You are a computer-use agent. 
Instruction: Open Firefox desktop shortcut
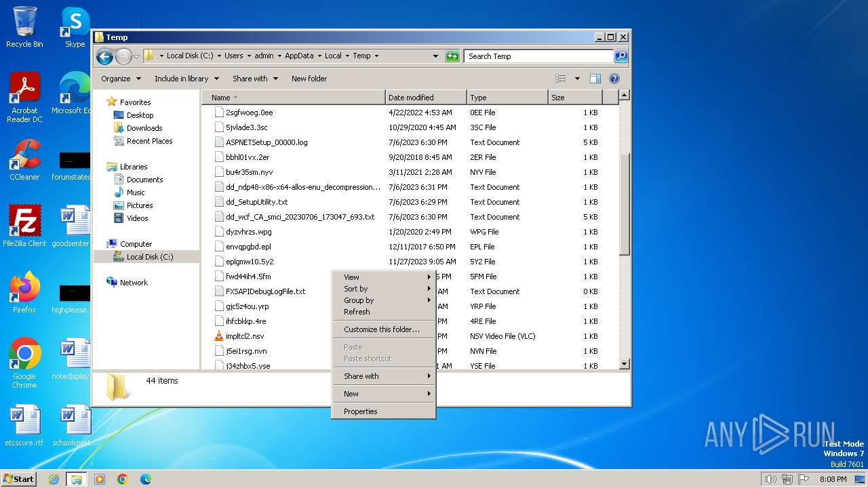click(24, 293)
